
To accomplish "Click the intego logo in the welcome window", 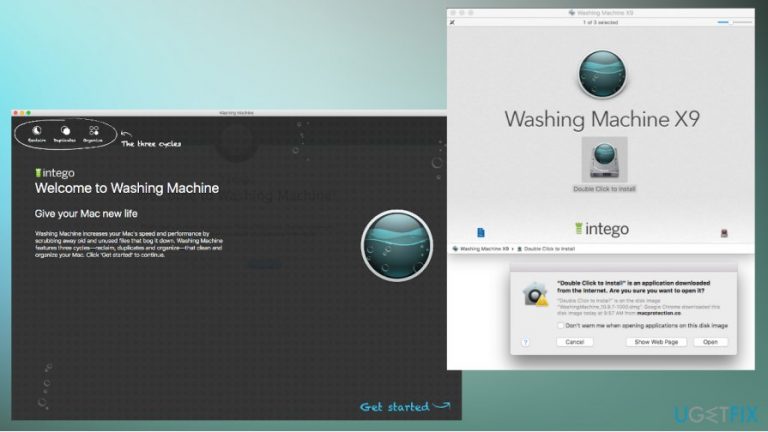I will (x=54, y=173).
